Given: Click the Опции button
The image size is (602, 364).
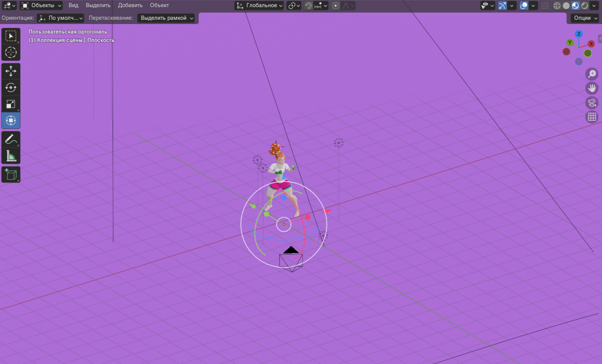Looking at the screenshot, I should tap(584, 18).
